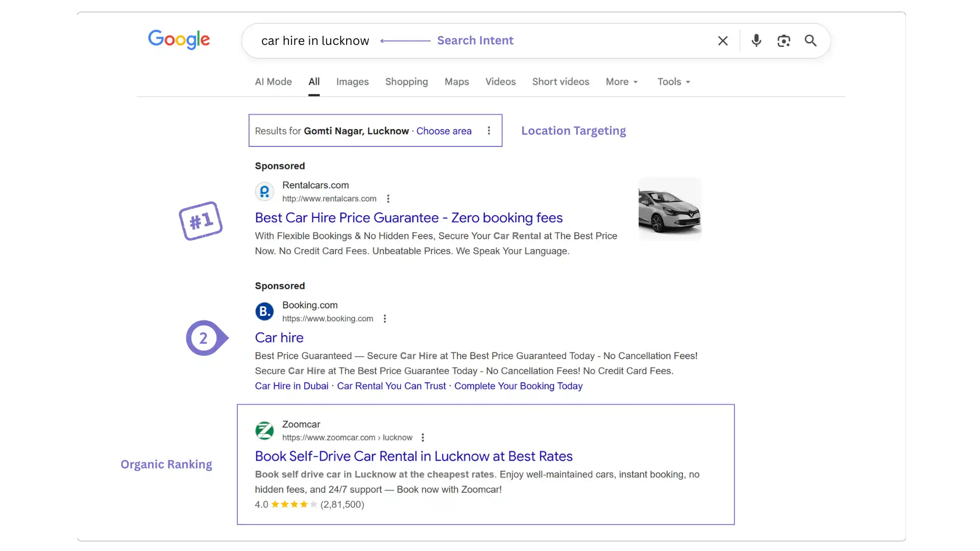
Task: Switch to the Maps tab
Action: tap(456, 82)
